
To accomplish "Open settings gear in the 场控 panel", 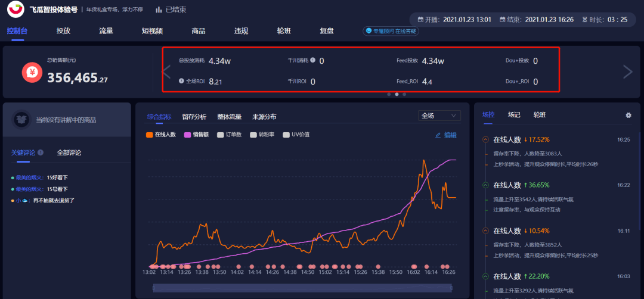I will click(628, 116).
